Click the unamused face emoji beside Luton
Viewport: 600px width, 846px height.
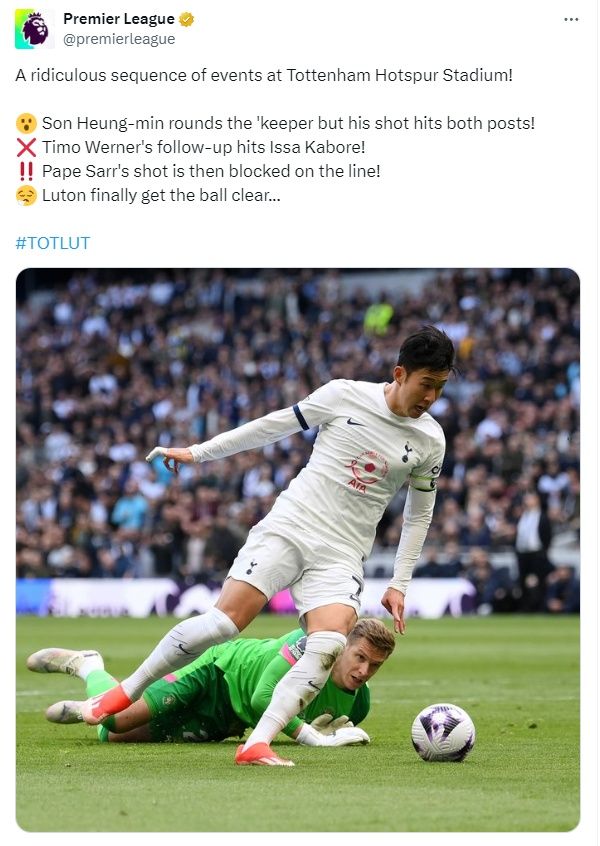click(x=26, y=195)
